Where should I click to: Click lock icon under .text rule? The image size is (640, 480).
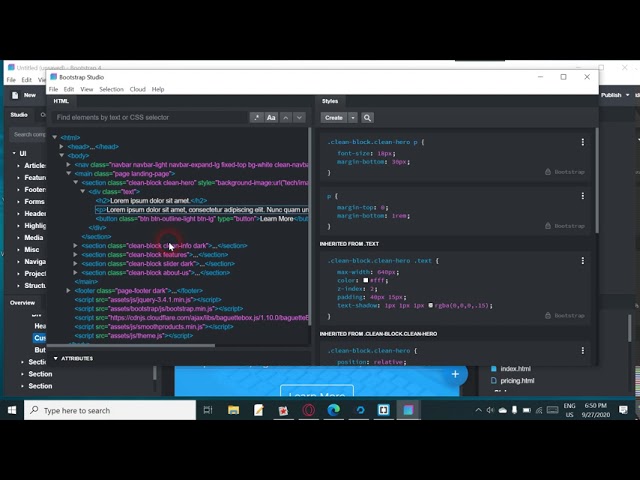coord(548,316)
